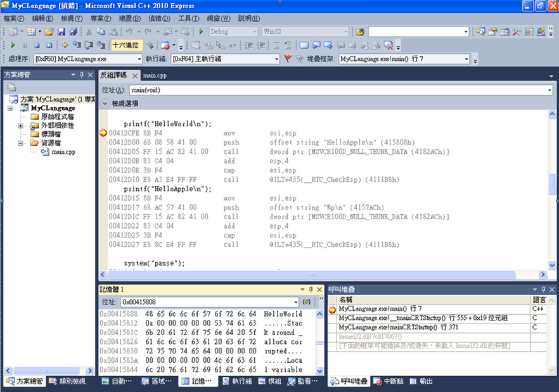
Task: Switch to the 類別檢視 bottom tab
Action: click(x=67, y=381)
